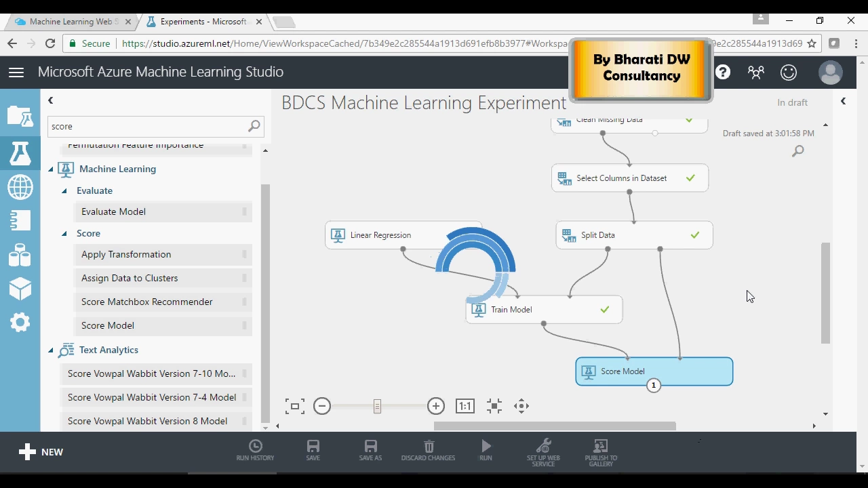Select Score Vowpal Wabbit Version 7-4 Model
The image size is (868, 488).
pyautogui.click(x=156, y=397)
